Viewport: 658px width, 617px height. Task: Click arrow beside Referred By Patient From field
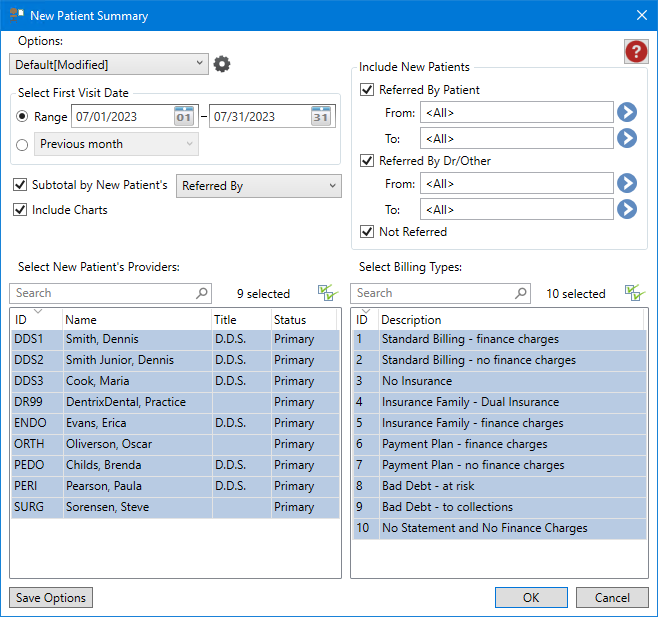(627, 112)
